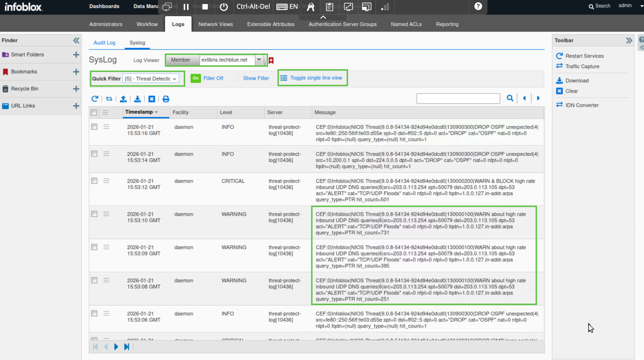Click the print icon in the log toolbar
This screenshot has width=644, height=360.
[166, 99]
